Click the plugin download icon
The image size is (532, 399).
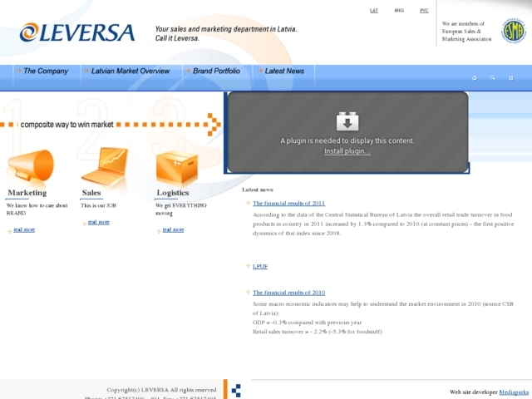[x=347, y=121]
